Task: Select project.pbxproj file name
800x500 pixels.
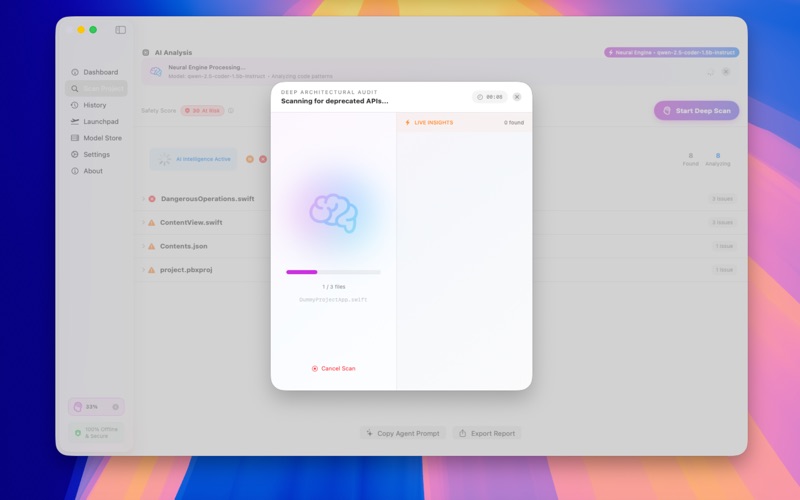Action: tap(186, 270)
